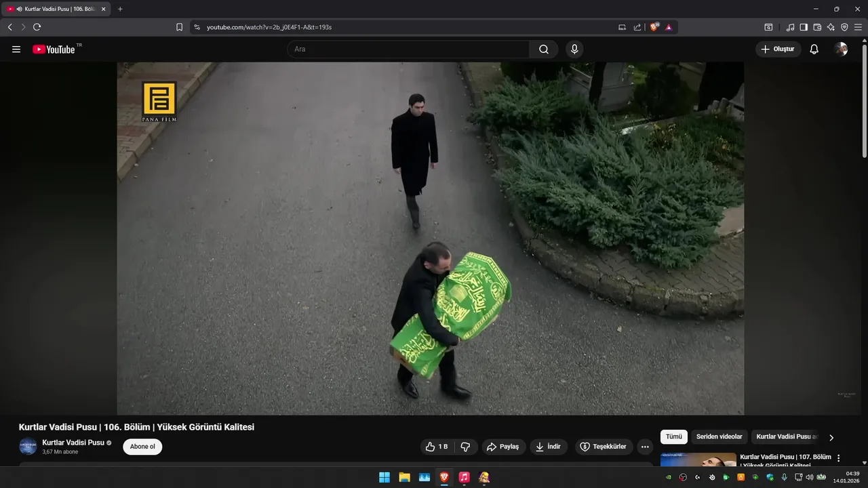
Task: Toggle the Brave sidebar panel icon
Action: click(804, 27)
